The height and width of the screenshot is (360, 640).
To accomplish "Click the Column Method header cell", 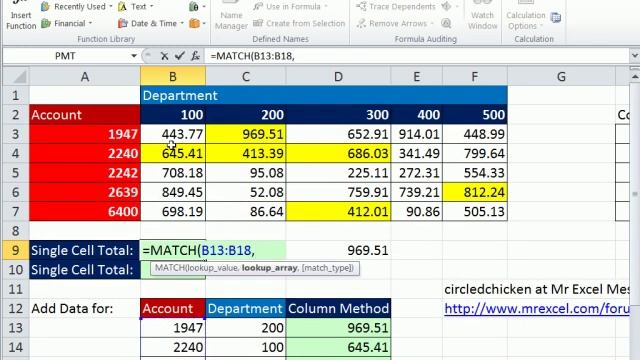I will [338, 309].
